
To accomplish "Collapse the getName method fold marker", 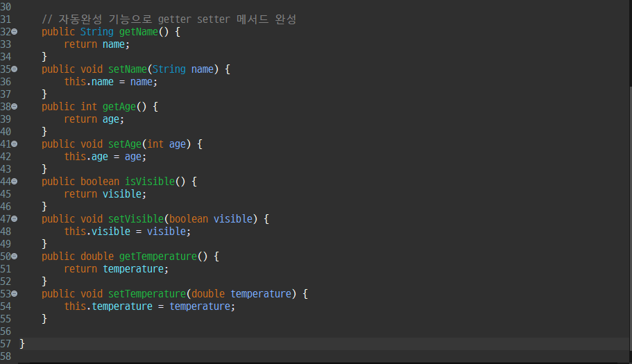I will (15, 31).
